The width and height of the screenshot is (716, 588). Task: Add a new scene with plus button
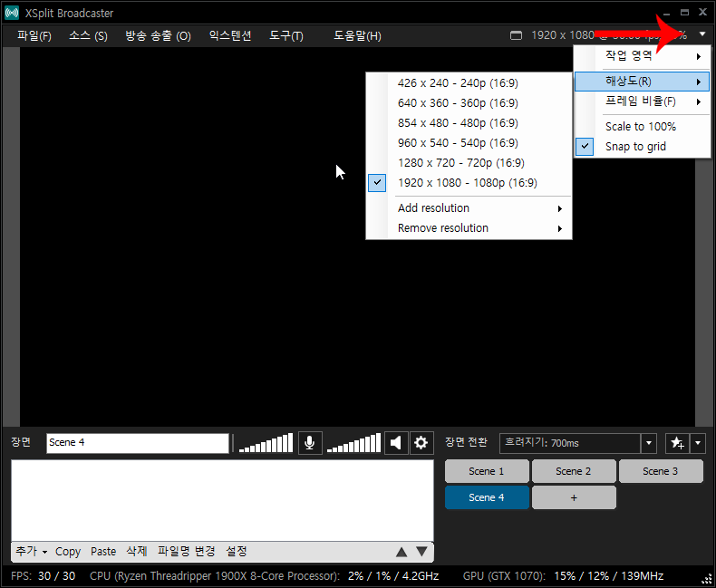point(574,497)
